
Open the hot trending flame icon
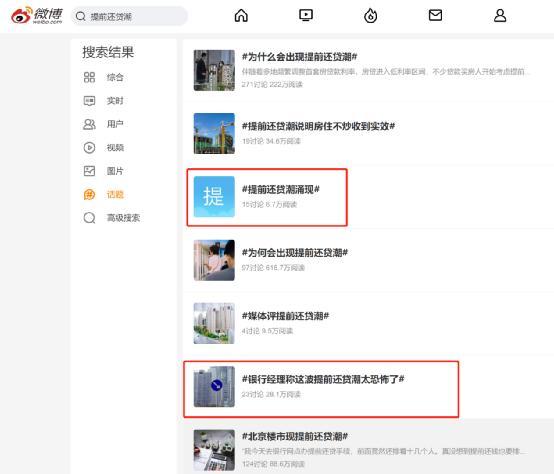(x=371, y=16)
